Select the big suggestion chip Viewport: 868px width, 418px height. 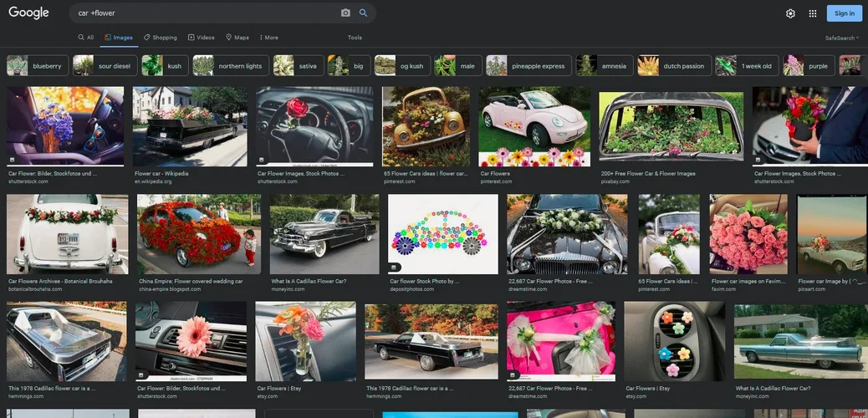(349, 65)
